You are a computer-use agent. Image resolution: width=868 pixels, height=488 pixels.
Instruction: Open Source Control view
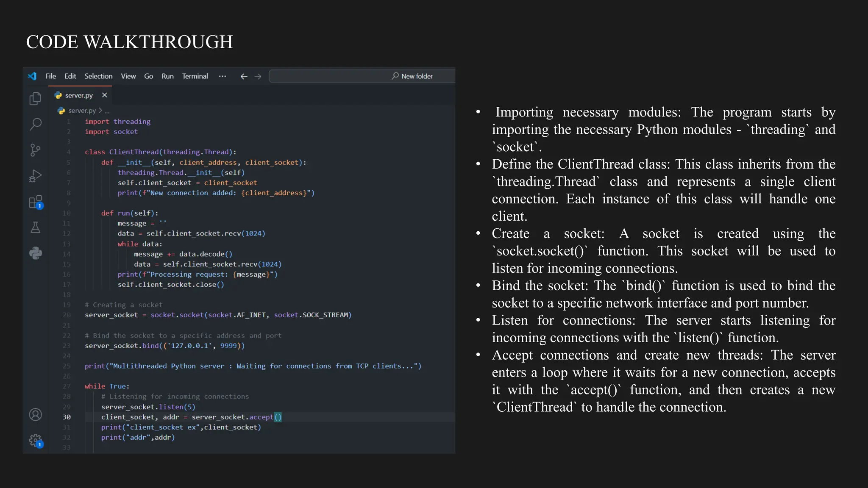point(35,150)
